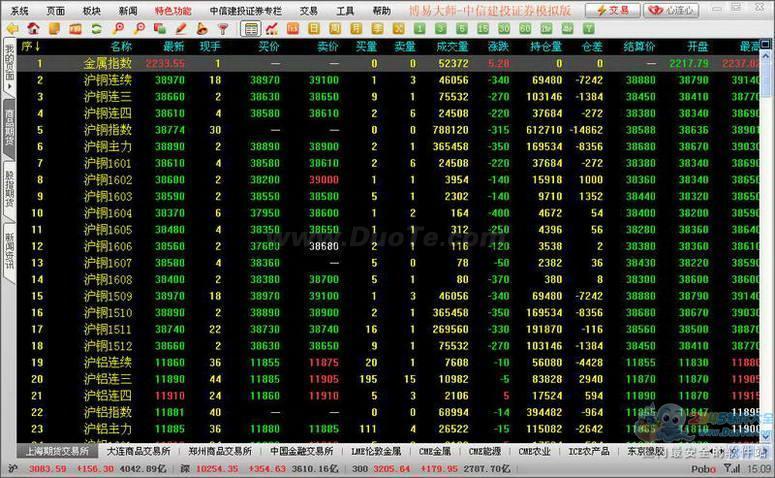775x478 pixels.
Task: Open the 特色功能 menu
Action: tap(172, 10)
